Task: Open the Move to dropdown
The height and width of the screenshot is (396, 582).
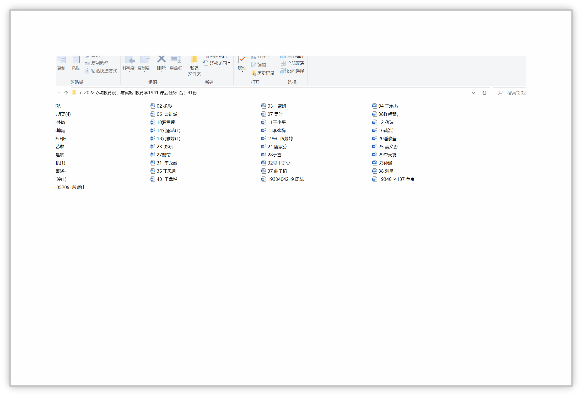Action: coord(129,63)
